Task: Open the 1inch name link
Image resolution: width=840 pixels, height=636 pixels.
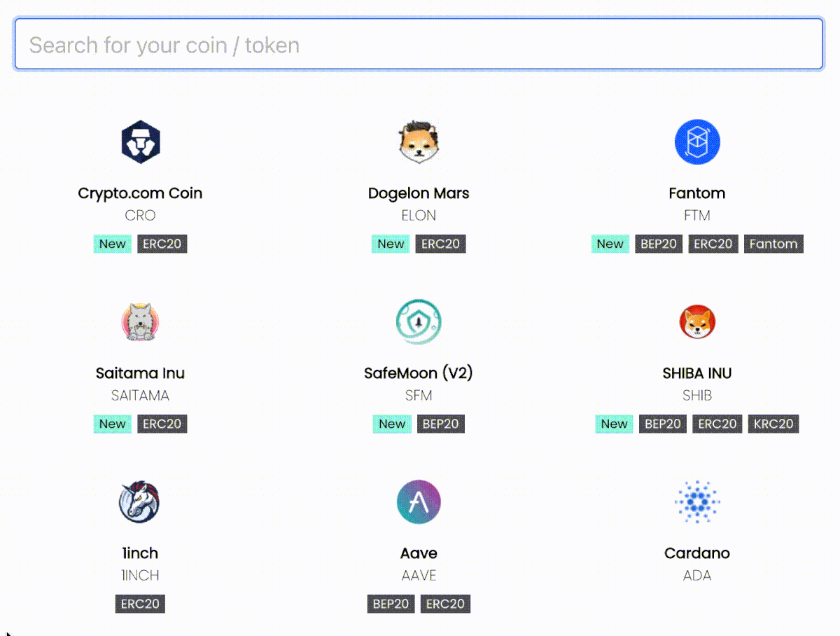Action: coord(140,553)
